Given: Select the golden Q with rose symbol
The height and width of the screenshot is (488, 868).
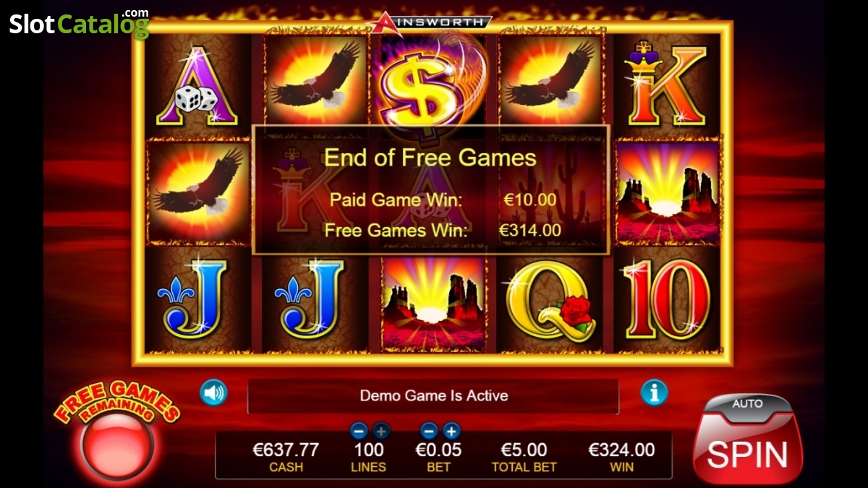Looking at the screenshot, I should pyautogui.click(x=550, y=301).
